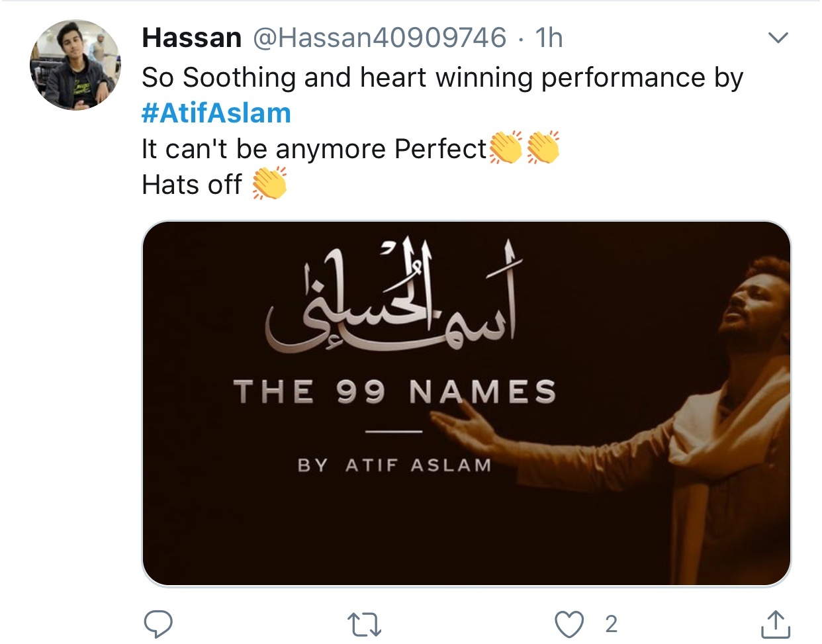Click the reply speech bubble icon
Viewport: 822px width, 644px height.
158,623
